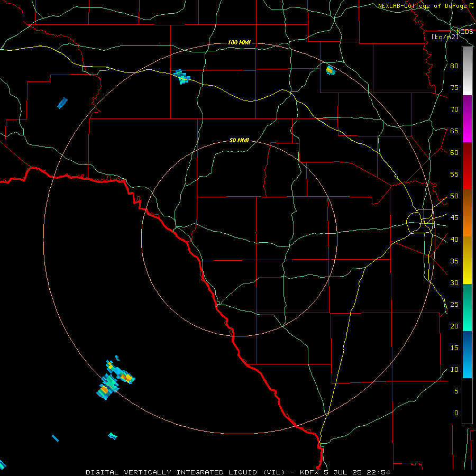Click the "100 NMI" range ring label
The image size is (476, 476).
[239, 42]
